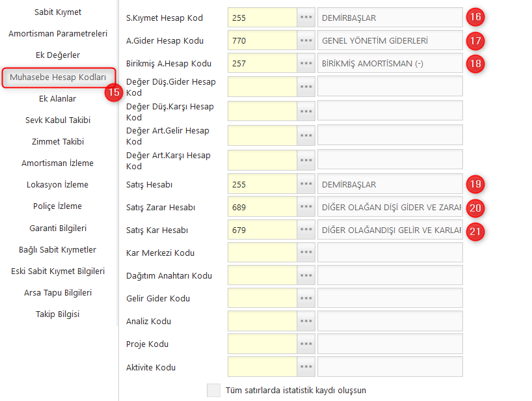
Task: Click lookup dots next to Satış Hesabı
Action: tap(306, 184)
